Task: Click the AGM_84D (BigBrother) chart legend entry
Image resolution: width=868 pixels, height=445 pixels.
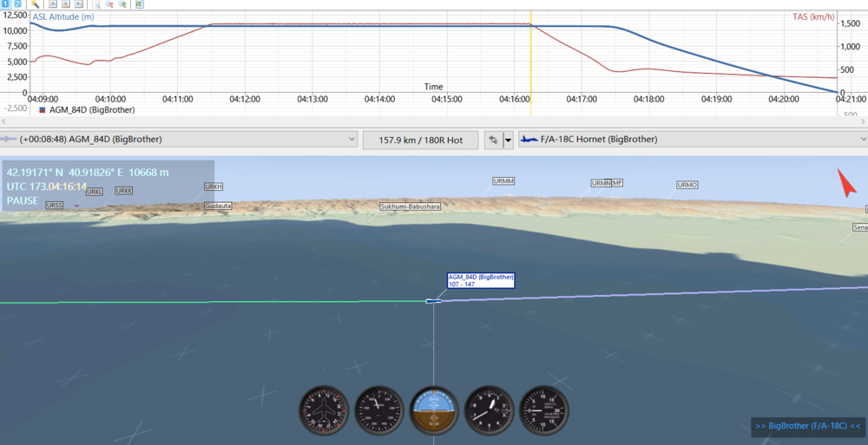Action: (x=87, y=109)
